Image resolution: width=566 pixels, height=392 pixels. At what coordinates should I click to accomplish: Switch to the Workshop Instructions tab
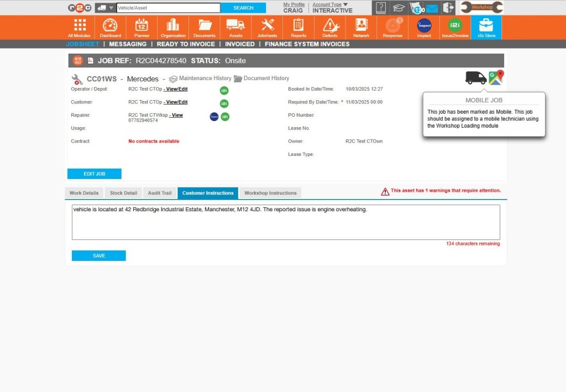[x=270, y=193]
